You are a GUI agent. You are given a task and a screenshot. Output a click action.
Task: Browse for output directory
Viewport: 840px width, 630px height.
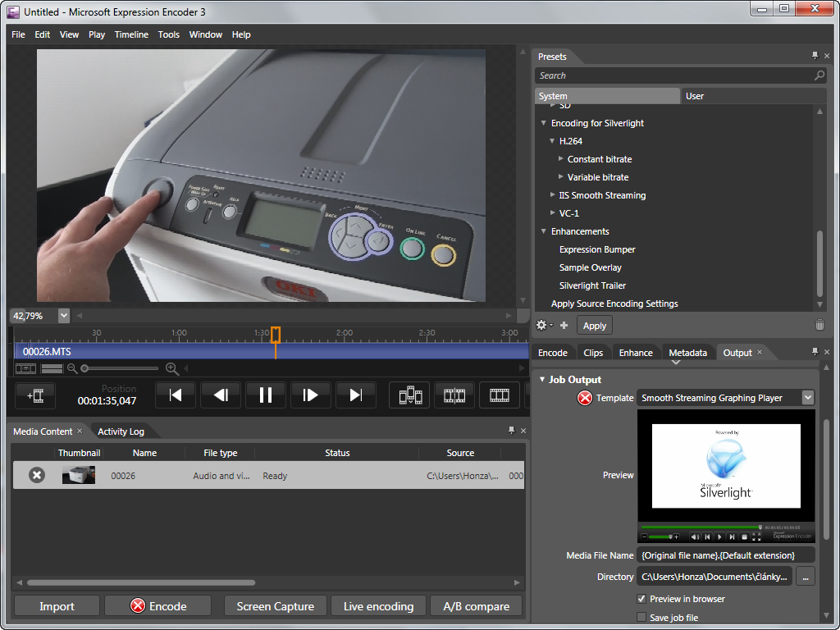[806, 577]
